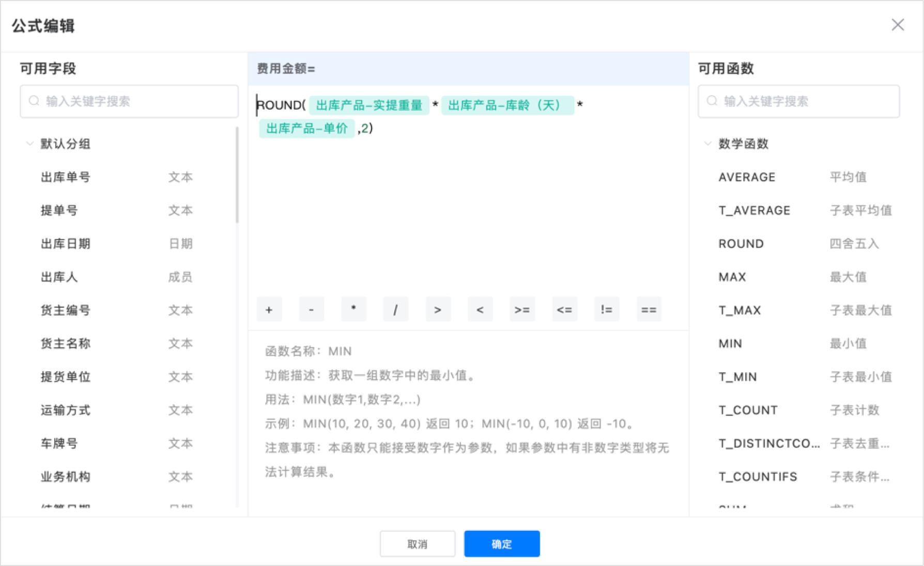Focus the available fields search box
This screenshot has height=566, width=924.
click(x=129, y=101)
